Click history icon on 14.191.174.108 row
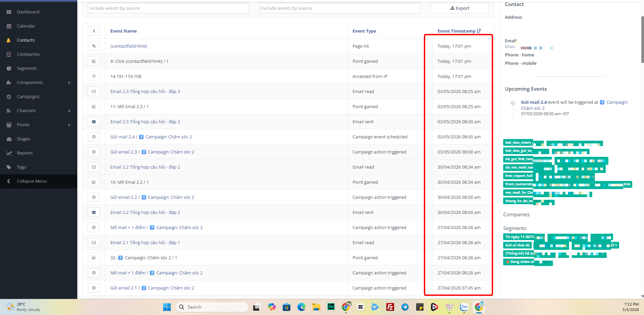This screenshot has width=644, height=315. pos(94,76)
